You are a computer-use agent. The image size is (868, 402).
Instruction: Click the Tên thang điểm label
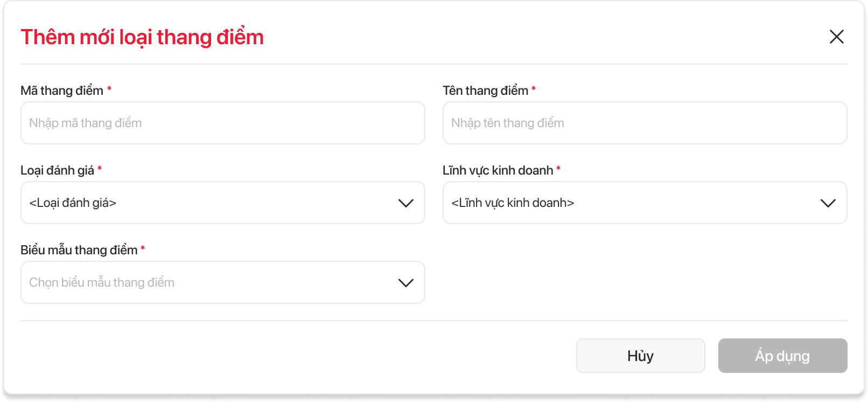485,91
